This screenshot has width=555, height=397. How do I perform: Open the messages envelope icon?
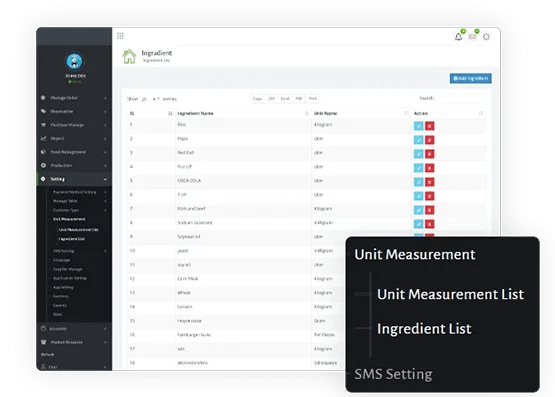(x=473, y=37)
